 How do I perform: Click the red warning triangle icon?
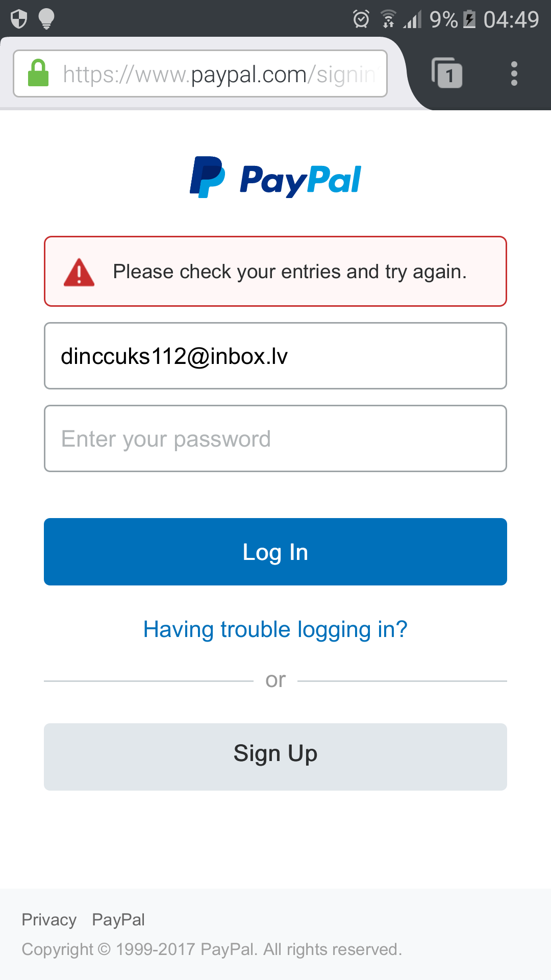[x=79, y=272]
